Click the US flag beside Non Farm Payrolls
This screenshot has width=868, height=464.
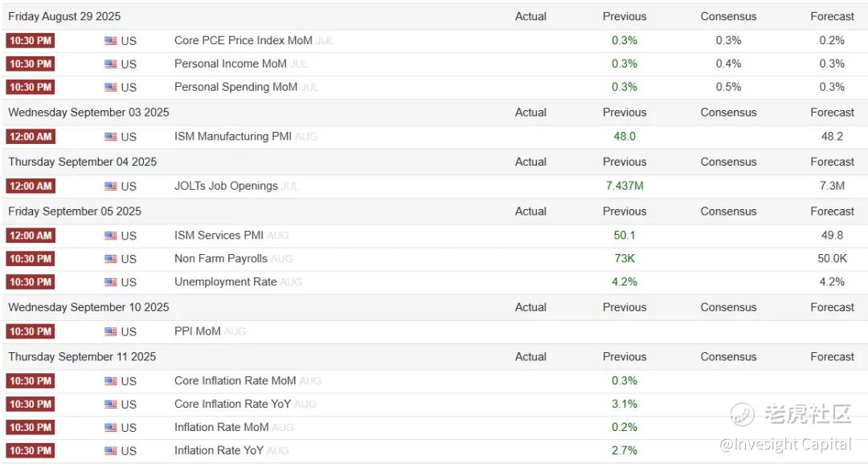tap(111, 259)
